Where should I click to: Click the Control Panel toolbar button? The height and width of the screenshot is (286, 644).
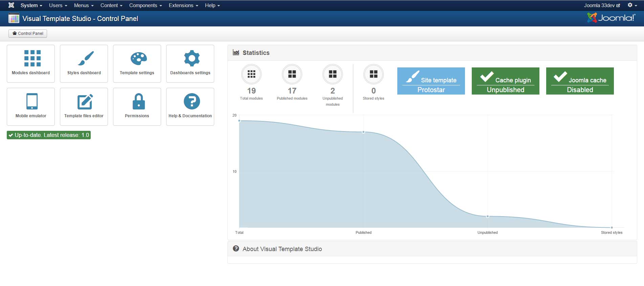[28, 34]
